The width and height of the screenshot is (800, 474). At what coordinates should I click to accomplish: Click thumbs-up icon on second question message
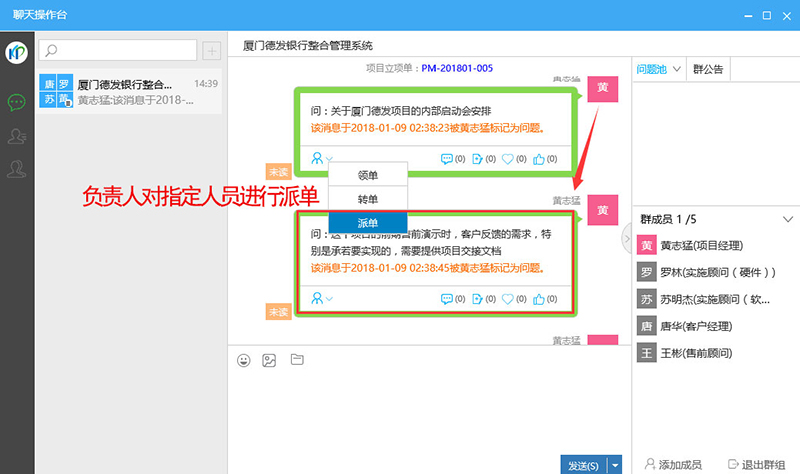[539, 299]
